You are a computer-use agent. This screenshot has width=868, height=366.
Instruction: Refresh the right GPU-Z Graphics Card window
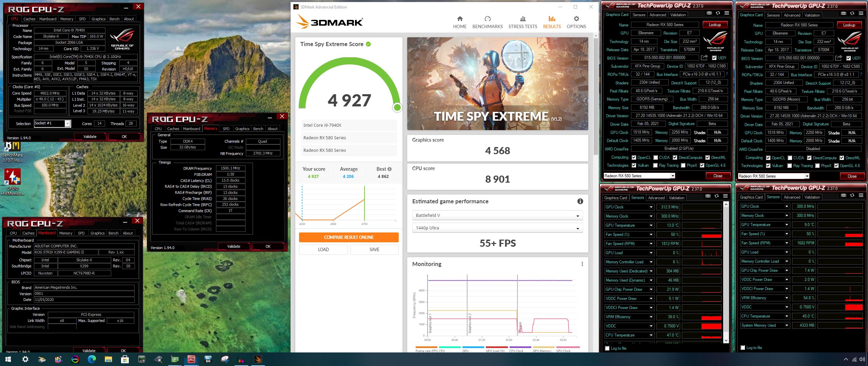pos(852,14)
